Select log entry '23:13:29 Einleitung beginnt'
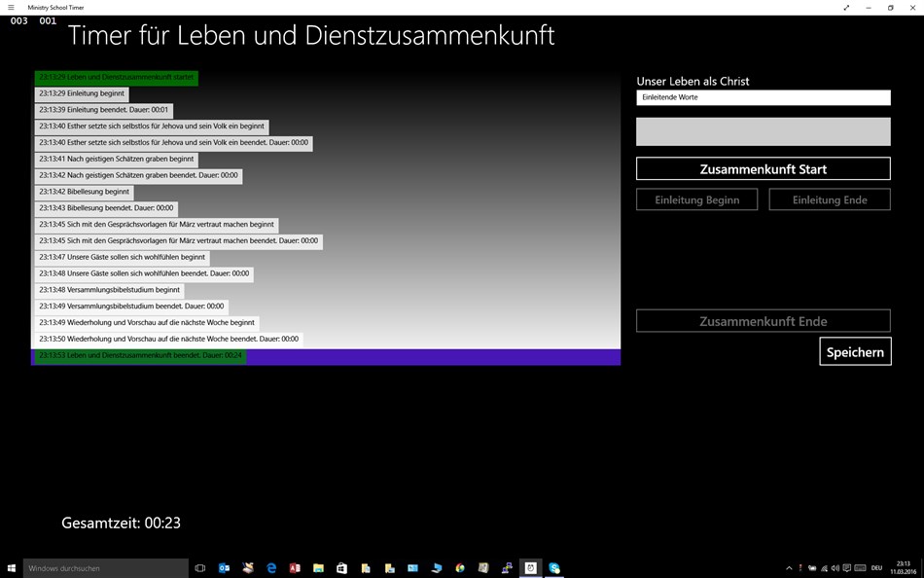Viewport: 924px width, 578px height. pos(82,93)
